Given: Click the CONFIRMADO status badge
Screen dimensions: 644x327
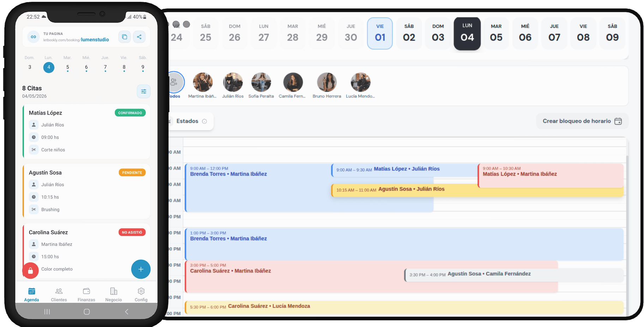Looking at the screenshot, I should click(x=130, y=113).
